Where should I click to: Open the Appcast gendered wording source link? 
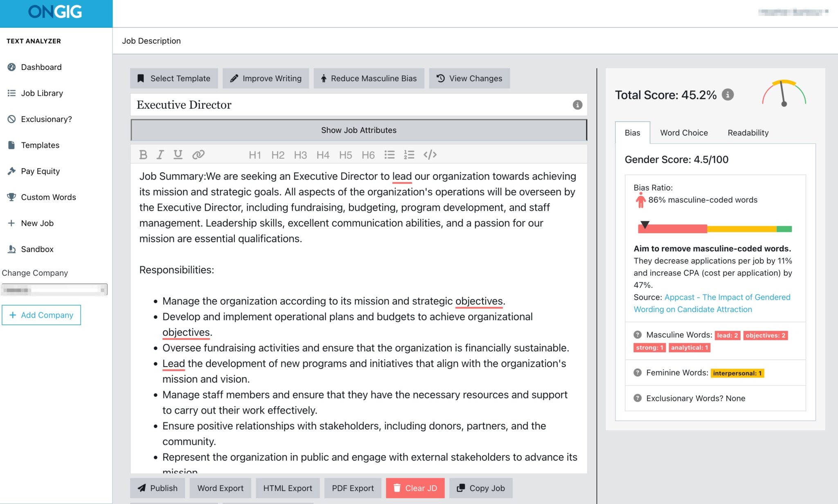point(726,297)
